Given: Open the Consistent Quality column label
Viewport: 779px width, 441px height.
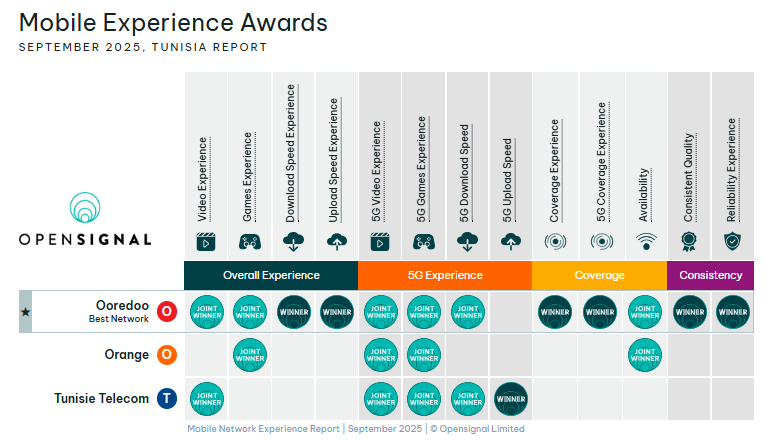Looking at the screenshot, I should 689,177.
